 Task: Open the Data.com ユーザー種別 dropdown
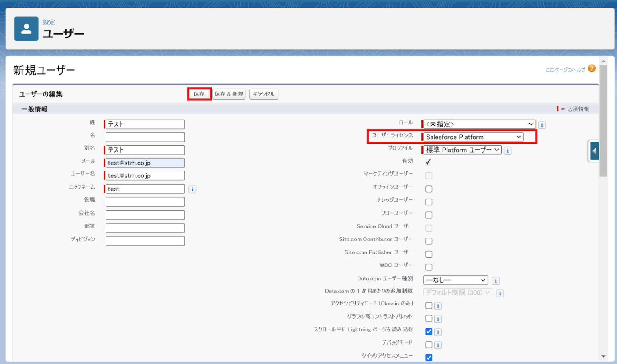[x=455, y=280]
